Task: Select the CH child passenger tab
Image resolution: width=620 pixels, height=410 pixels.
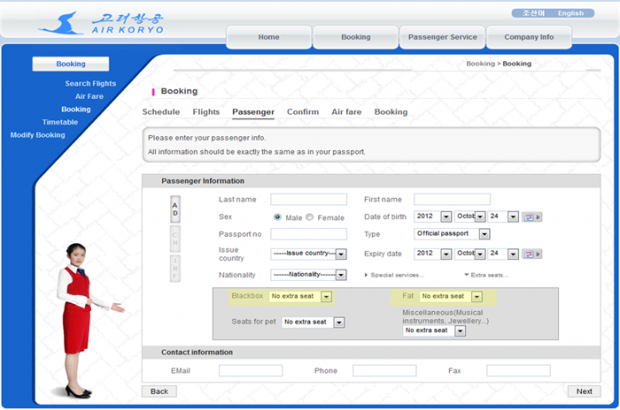Action: (175, 238)
